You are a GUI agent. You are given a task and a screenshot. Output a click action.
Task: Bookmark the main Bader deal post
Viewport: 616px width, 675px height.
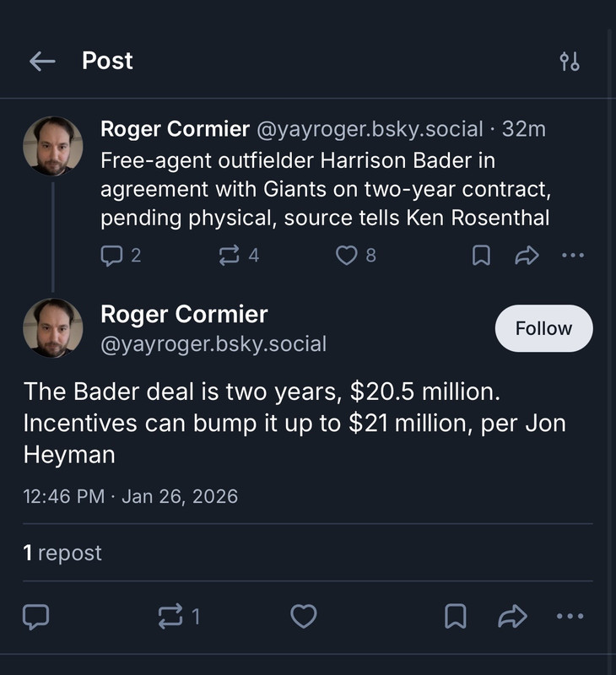coord(456,618)
